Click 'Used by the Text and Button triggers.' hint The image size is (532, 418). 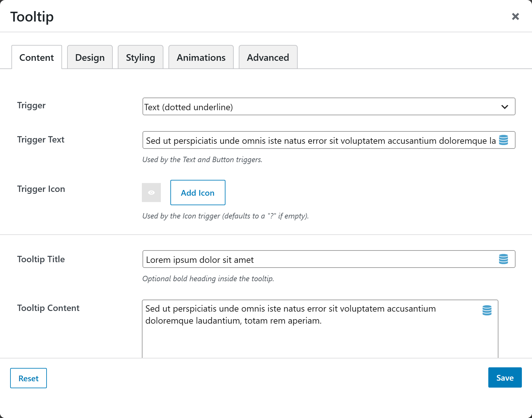pyautogui.click(x=202, y=160)
